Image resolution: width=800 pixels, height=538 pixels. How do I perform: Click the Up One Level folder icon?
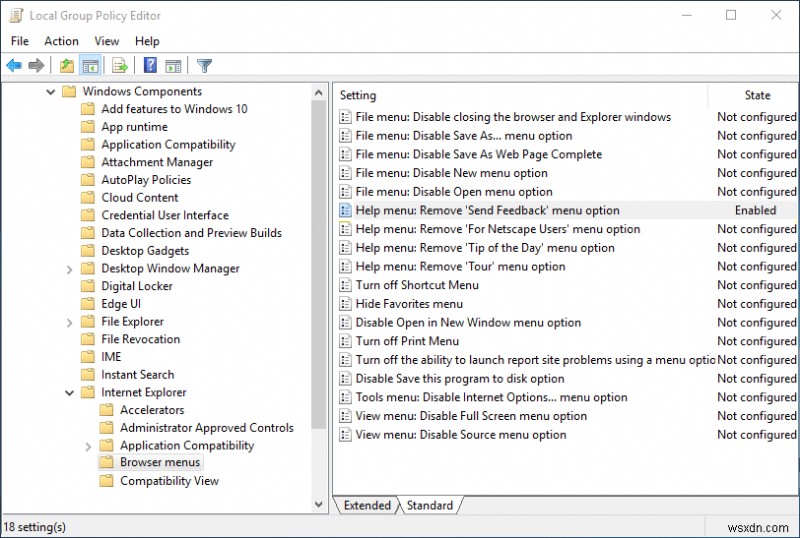67,65
